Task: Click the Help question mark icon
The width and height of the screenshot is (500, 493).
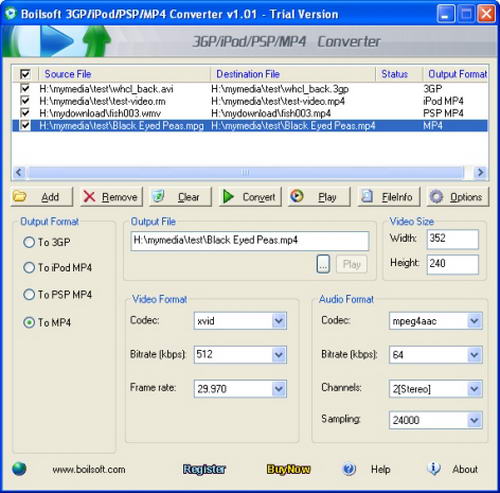Action: [349, 469]
